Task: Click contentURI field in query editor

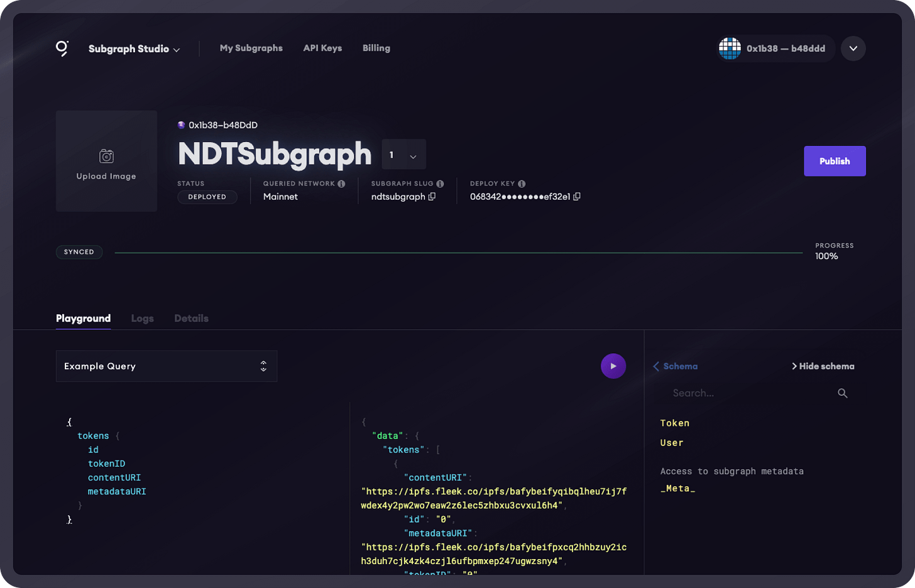Action: [114, 477]
